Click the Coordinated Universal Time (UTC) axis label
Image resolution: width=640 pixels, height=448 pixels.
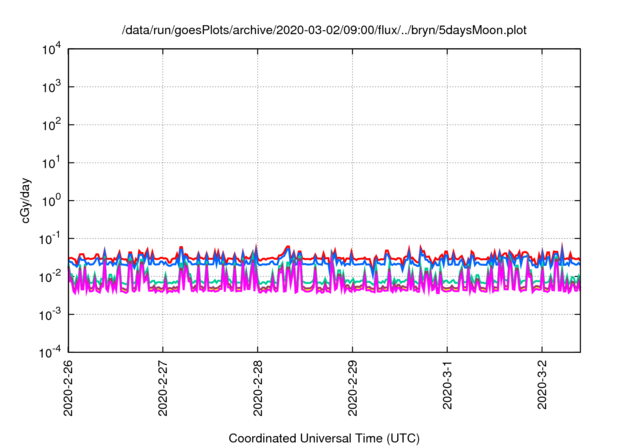pos(324,438)
